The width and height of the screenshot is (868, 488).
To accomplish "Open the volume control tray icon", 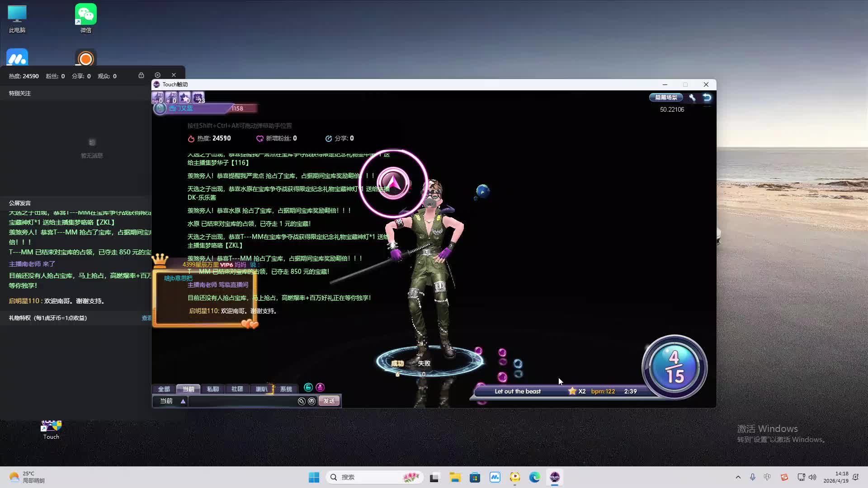I will tap(812, 477).
